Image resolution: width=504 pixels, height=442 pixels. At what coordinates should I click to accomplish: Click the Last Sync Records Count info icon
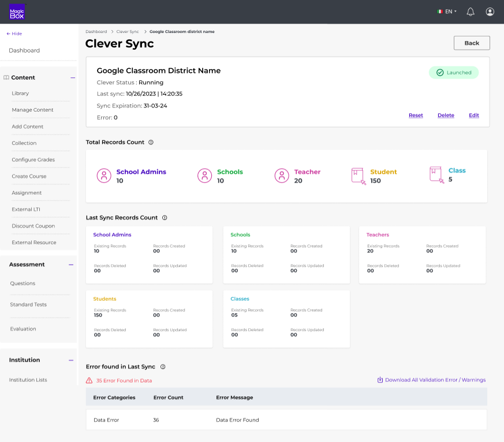point(165,218)
